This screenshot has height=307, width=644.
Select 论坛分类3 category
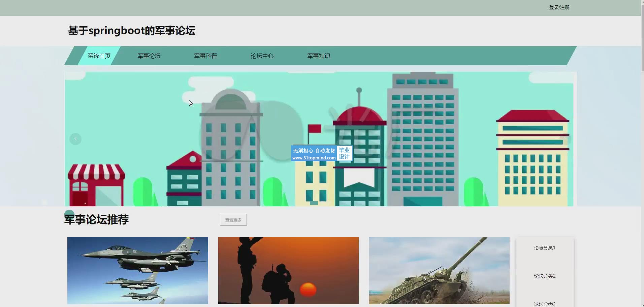pos(545,304)
